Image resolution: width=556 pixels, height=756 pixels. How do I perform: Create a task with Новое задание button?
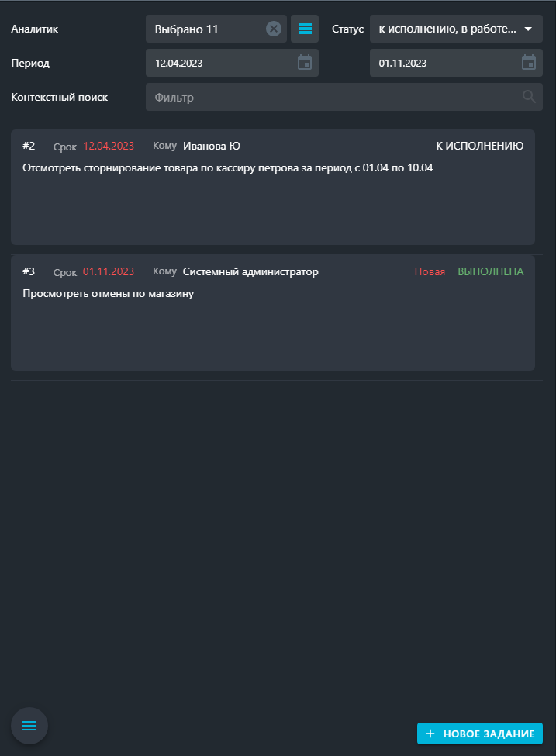pos(480,734)
